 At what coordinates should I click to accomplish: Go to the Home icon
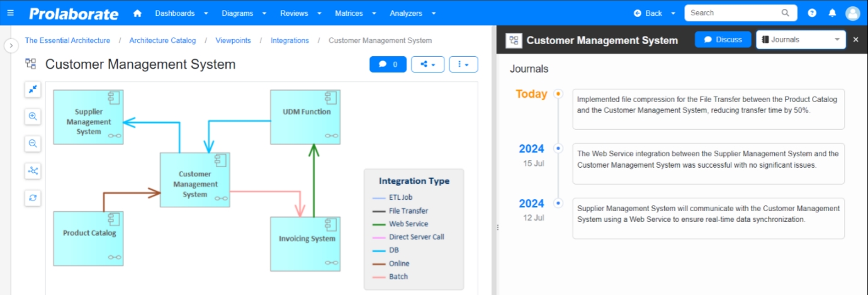click(x=137, y=13)
